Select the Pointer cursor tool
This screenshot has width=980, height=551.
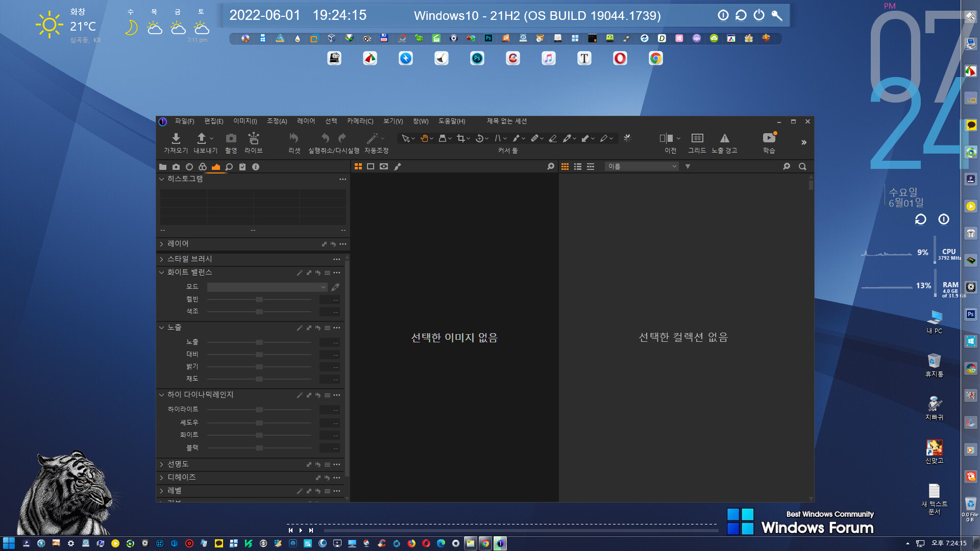tap(405, 138)
